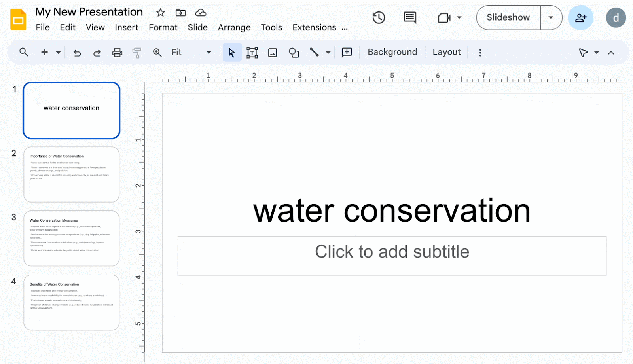Print the presentation using the printer icon
The width and height of the screenshot is (633, 364).
117,53
